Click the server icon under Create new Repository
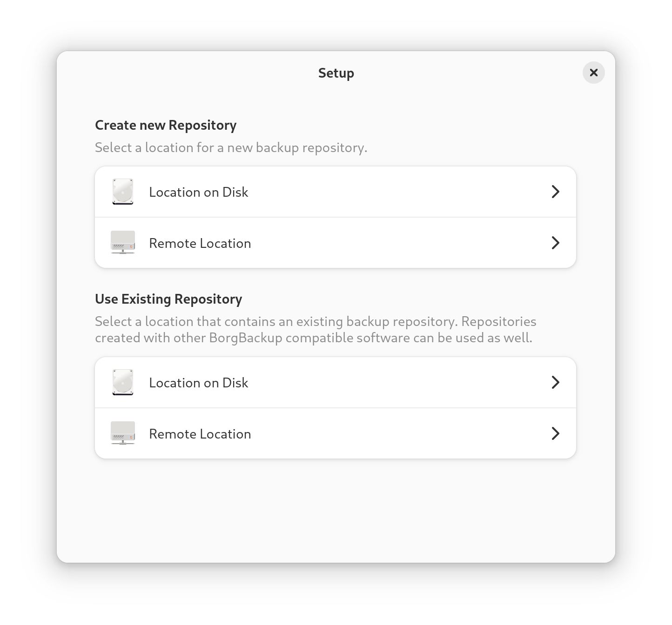 coord(123,243)
